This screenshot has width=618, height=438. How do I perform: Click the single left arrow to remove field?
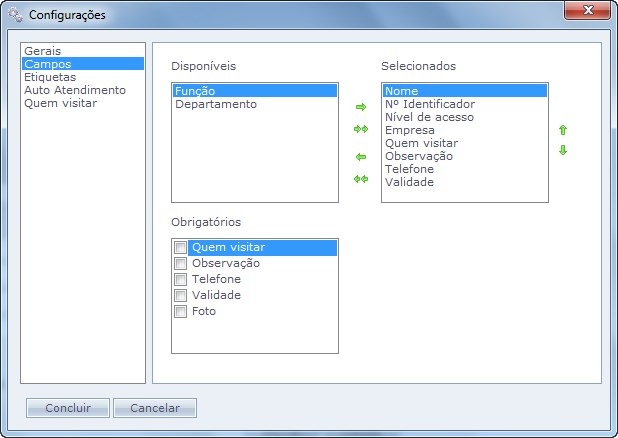tap(361, 157)
